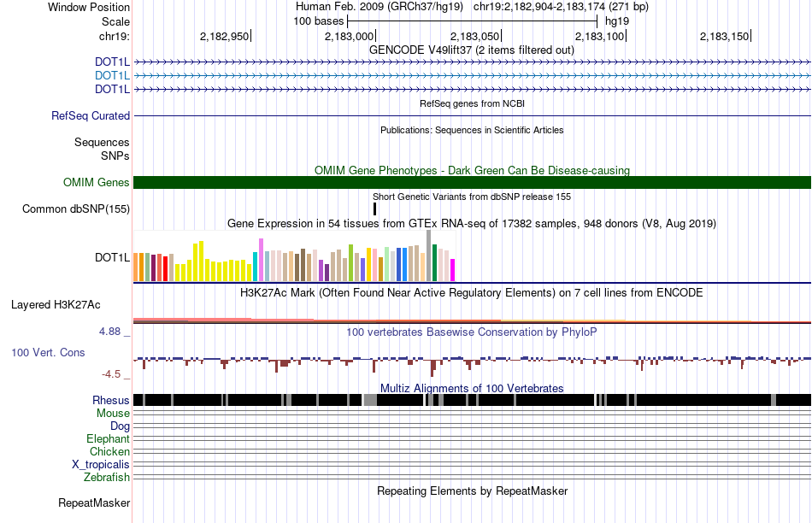Select the Zebrafish species label
The image size is (812, 523).
click(x=107, y=477)
